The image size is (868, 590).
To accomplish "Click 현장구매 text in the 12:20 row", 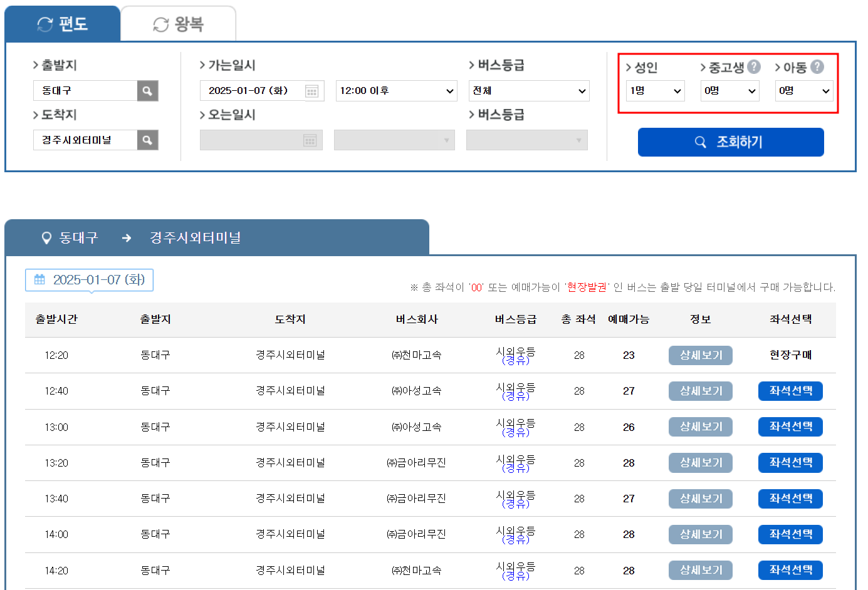I will pos(790,355).
